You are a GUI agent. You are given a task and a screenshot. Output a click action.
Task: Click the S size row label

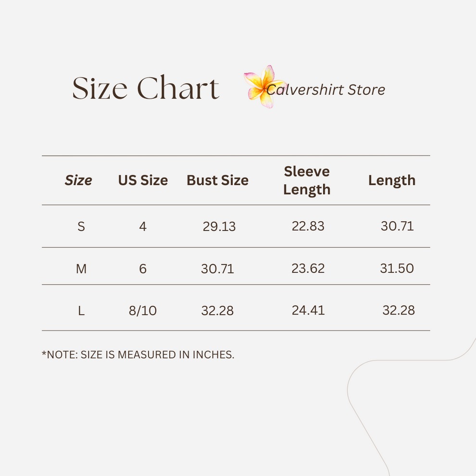pos(81,226)
